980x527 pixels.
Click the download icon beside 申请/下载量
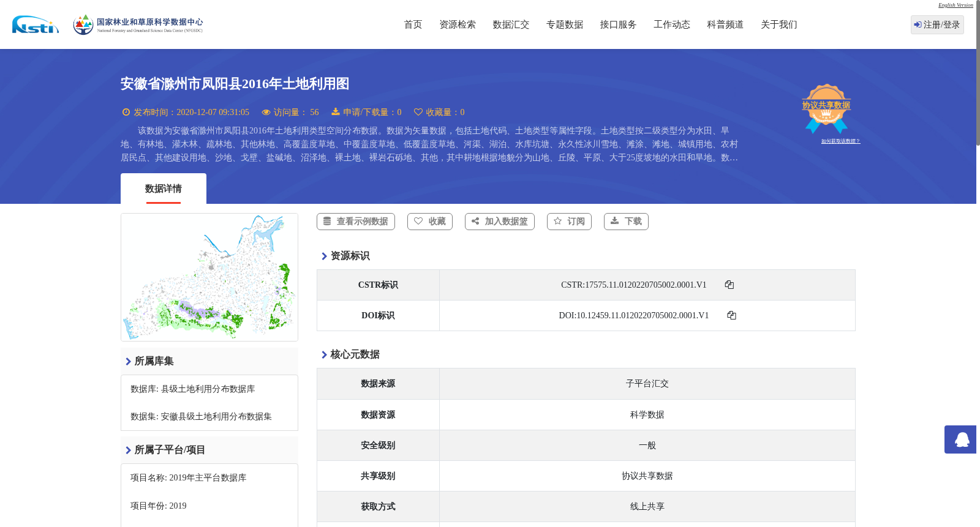point(336,111)
